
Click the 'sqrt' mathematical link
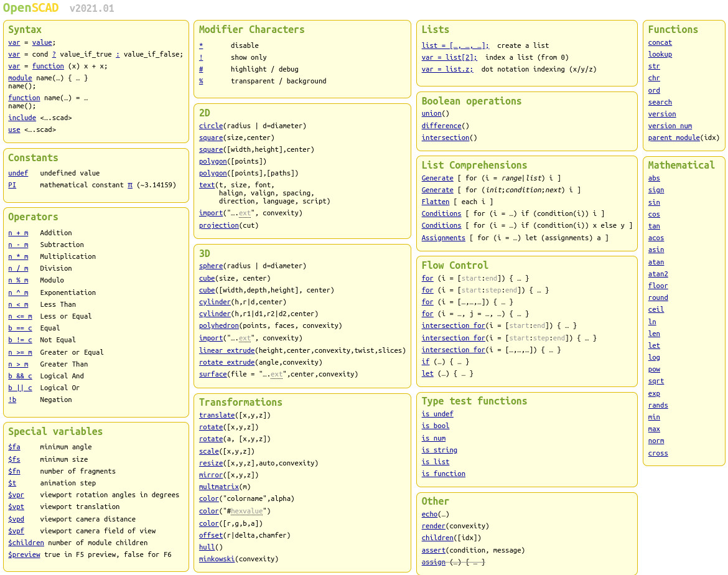656,381
